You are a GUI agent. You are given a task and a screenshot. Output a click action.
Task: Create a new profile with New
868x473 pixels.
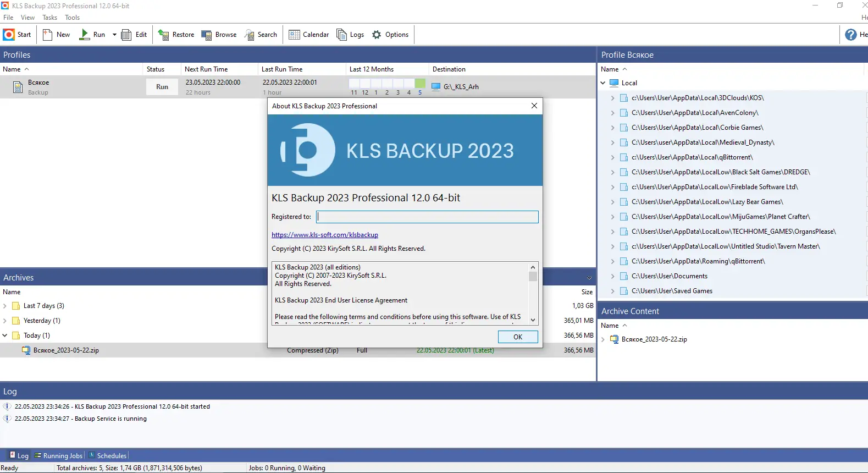[57, 35]
